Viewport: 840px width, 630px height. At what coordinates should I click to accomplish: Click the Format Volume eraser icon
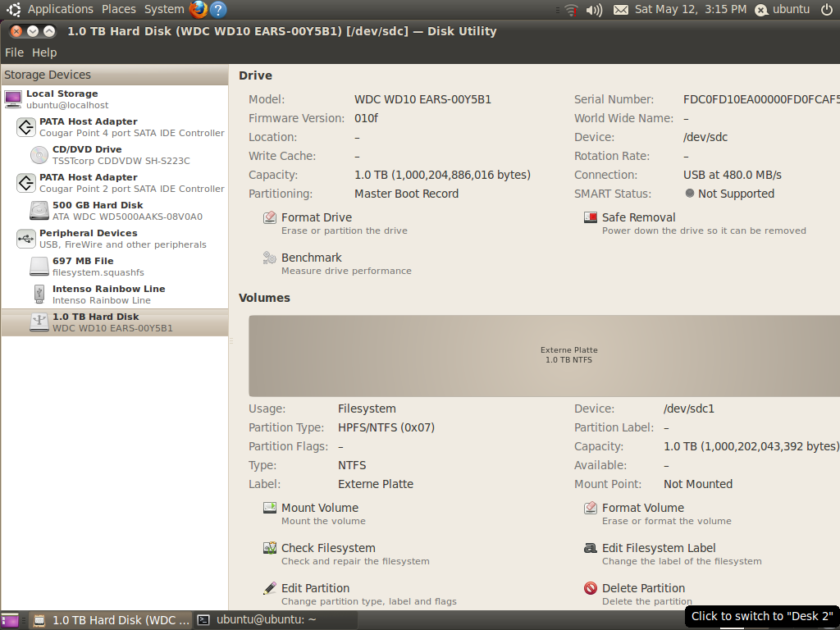point(591,507)
